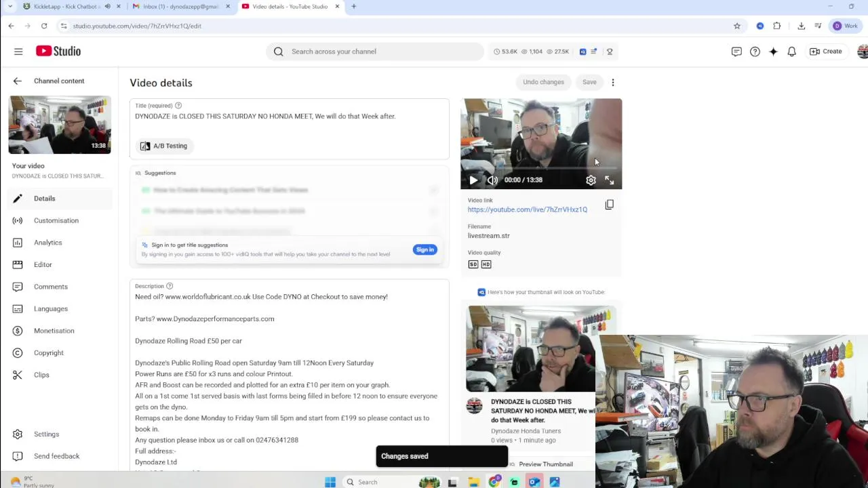The width and height of the screenshot is (868, 488).
Task: Reload the page
Action: [x=44, y=26]
